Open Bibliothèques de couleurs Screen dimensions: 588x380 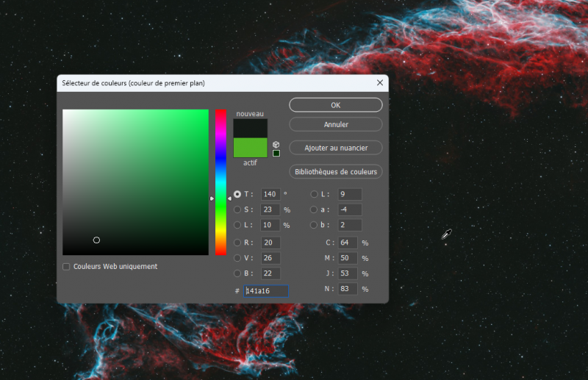[x=336, y=172]
